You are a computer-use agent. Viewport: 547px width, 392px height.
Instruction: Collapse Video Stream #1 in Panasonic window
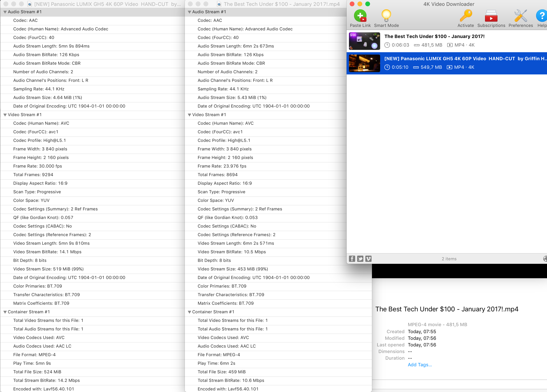(x=5, y=115)
